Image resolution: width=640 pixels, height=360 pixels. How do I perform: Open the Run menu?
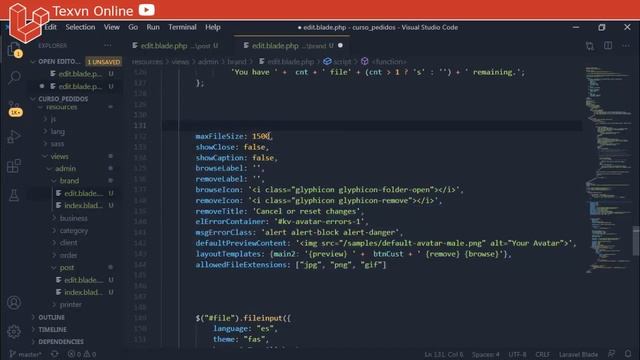(153, 27)
